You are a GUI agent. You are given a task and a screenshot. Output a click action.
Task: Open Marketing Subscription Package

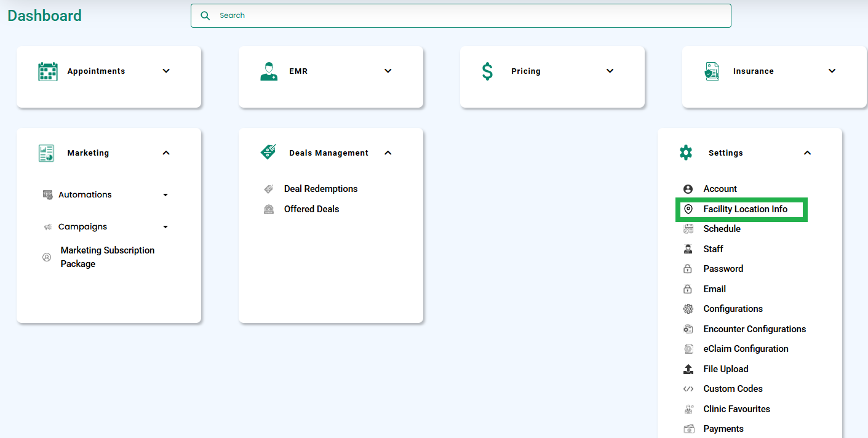108,257
